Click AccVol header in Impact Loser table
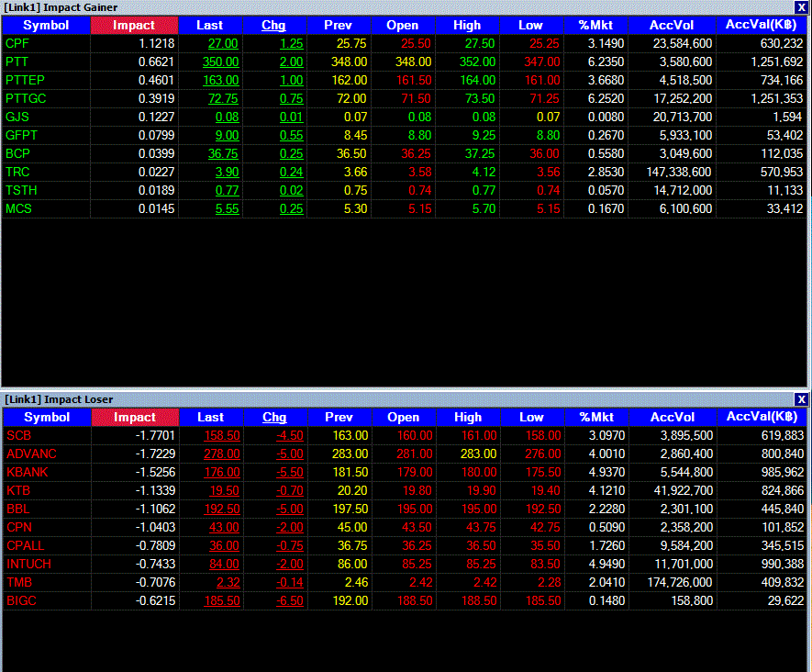Viewport: 812px width, 672px height. [673, 417]
